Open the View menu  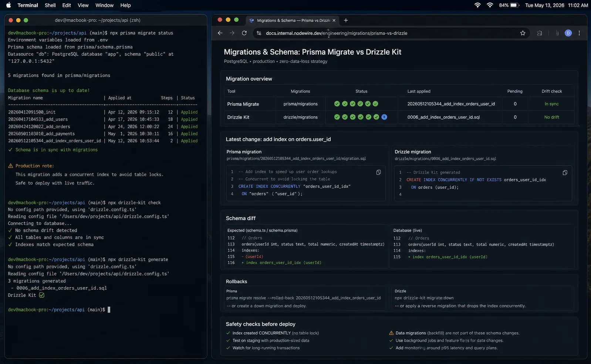click(x=83, y=5)
